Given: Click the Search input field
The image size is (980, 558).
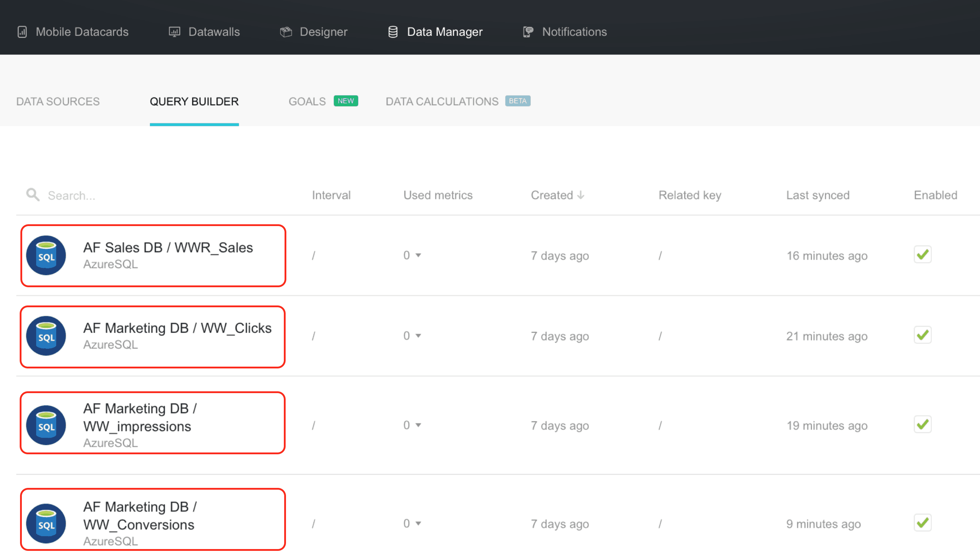Looking at the screenshot, I should click(x=153, y=195).
